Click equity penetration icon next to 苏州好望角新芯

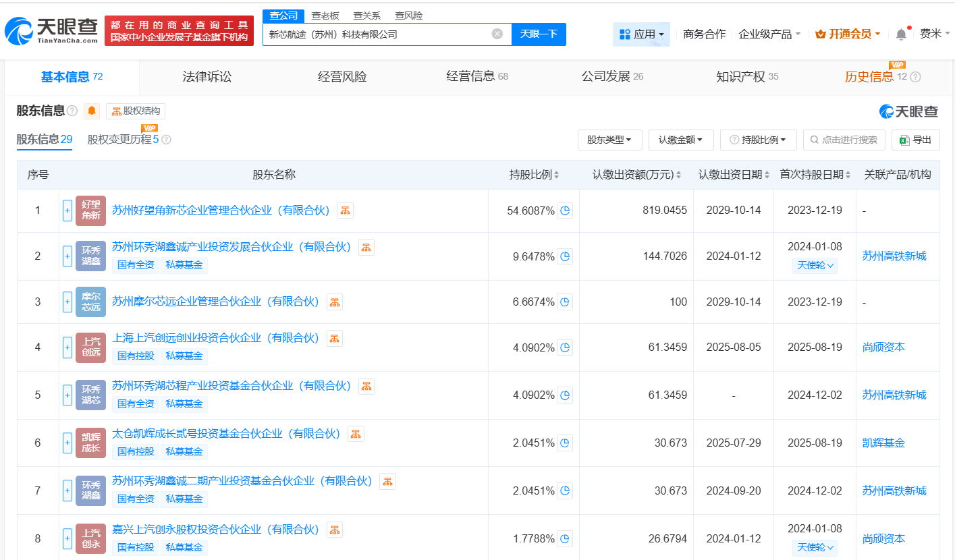[x=345, y=211]
